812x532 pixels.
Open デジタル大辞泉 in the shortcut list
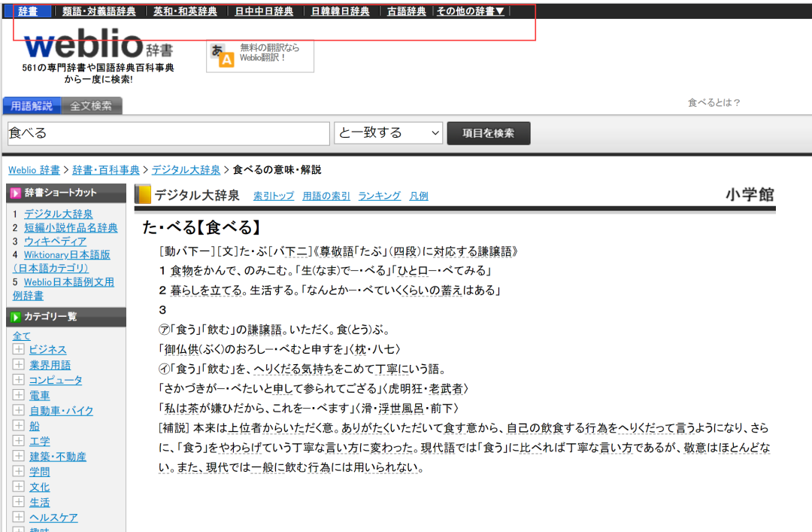pos(59,214)
